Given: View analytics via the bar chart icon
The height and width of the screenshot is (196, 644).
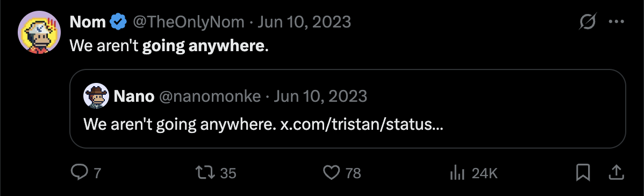Looking at the screenshot, I should coord(457,173).
